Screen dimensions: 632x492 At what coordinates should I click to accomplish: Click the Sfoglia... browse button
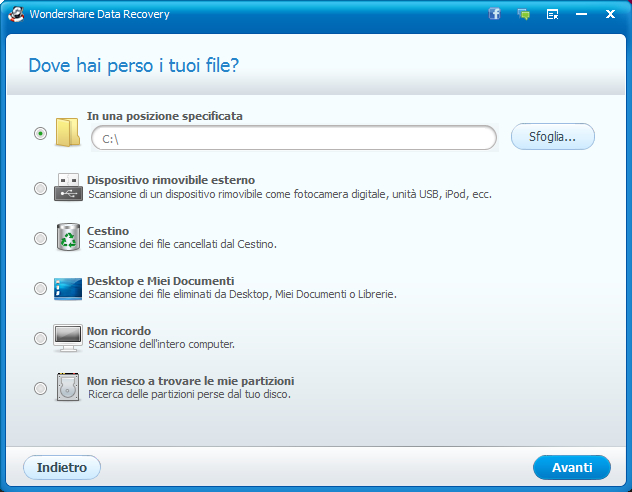pos(553,137)
